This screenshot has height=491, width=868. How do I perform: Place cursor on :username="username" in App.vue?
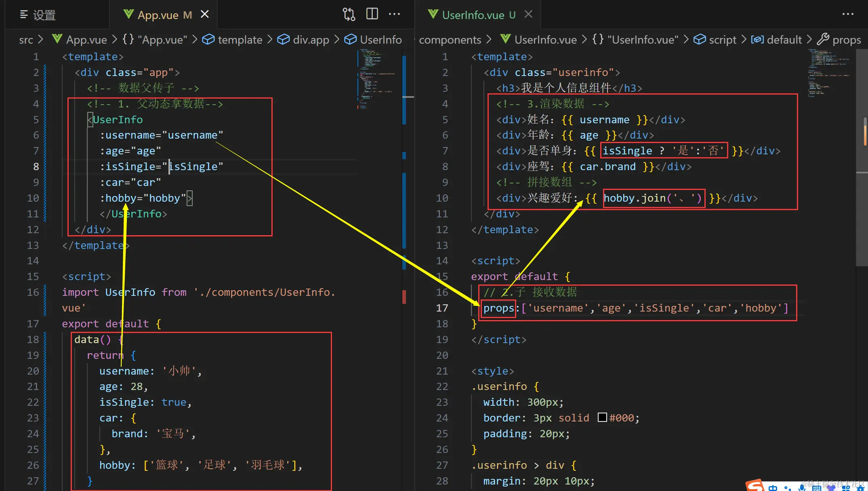161,135
